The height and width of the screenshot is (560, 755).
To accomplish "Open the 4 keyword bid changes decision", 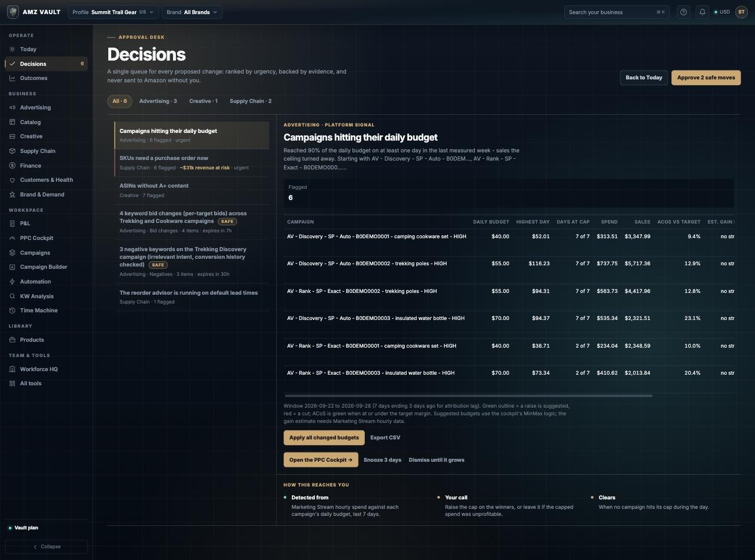I will pos(192,222).
